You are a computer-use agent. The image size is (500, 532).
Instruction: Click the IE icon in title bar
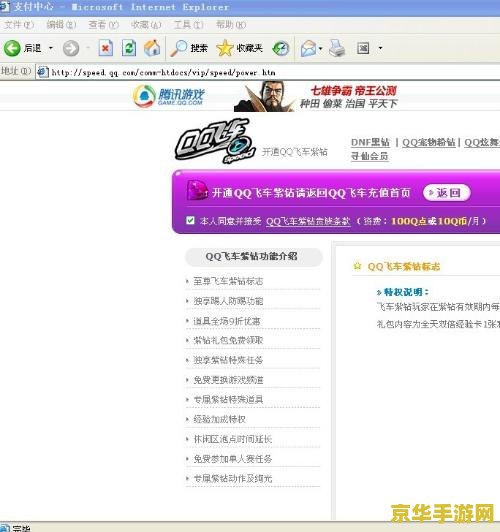[5, 7]
